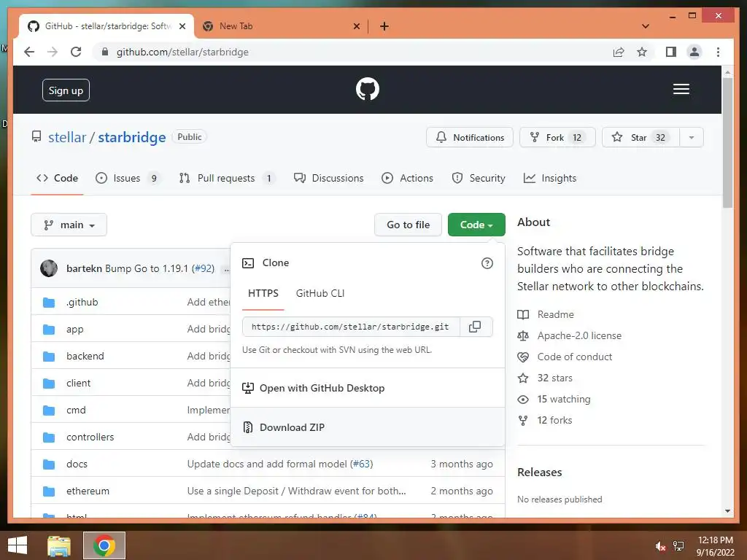Image resolution: width=747 pixels, height=560 pixels.
Task: Open the Actions tab
Action: coord(407,178)
